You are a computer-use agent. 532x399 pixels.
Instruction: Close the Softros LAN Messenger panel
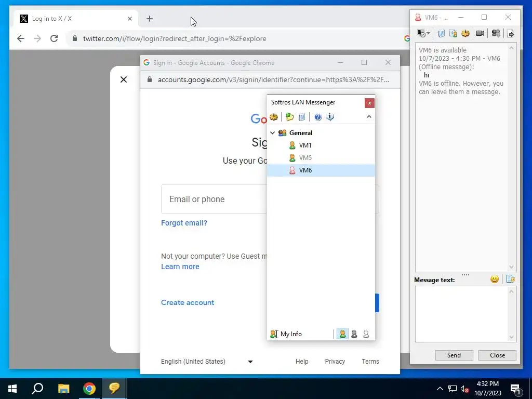coord(369,103)
